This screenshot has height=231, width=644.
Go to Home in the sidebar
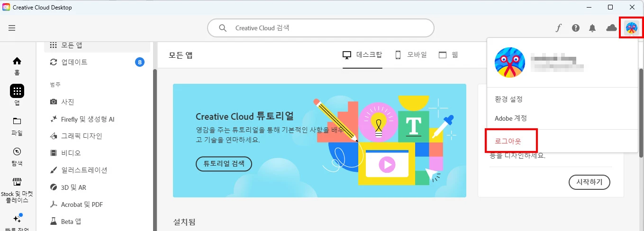pyautogui.click(x=17, y=66)
